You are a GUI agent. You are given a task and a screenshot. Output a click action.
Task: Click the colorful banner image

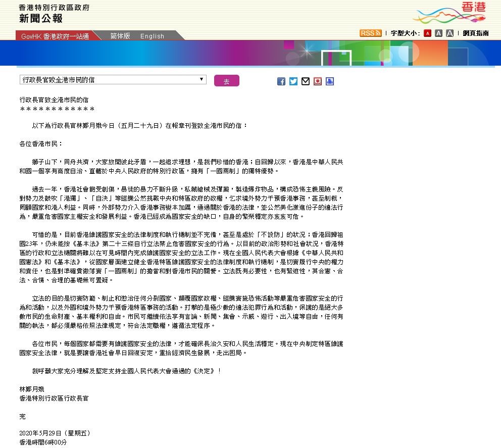tap(250, 53)
